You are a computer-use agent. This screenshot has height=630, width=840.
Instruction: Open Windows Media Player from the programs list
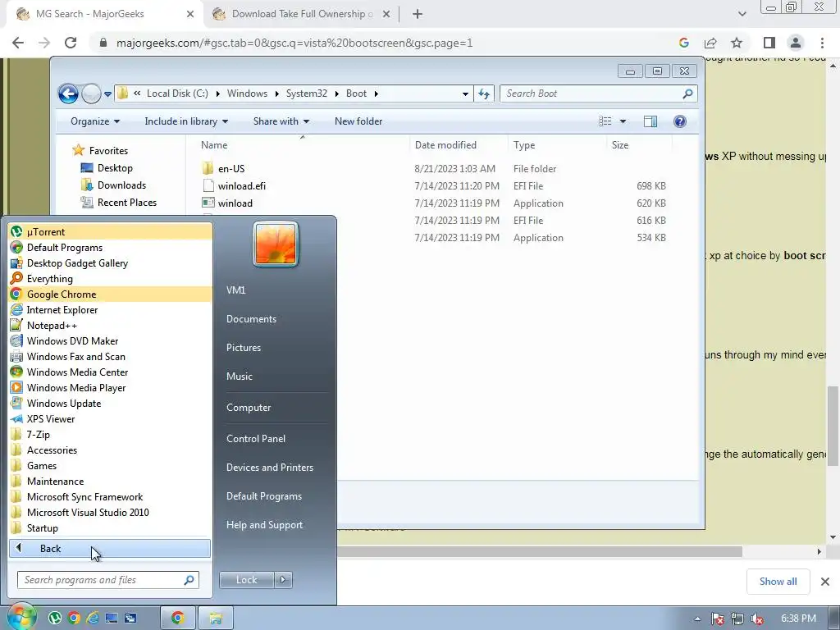pyautogui.click(x=111, y=387)
